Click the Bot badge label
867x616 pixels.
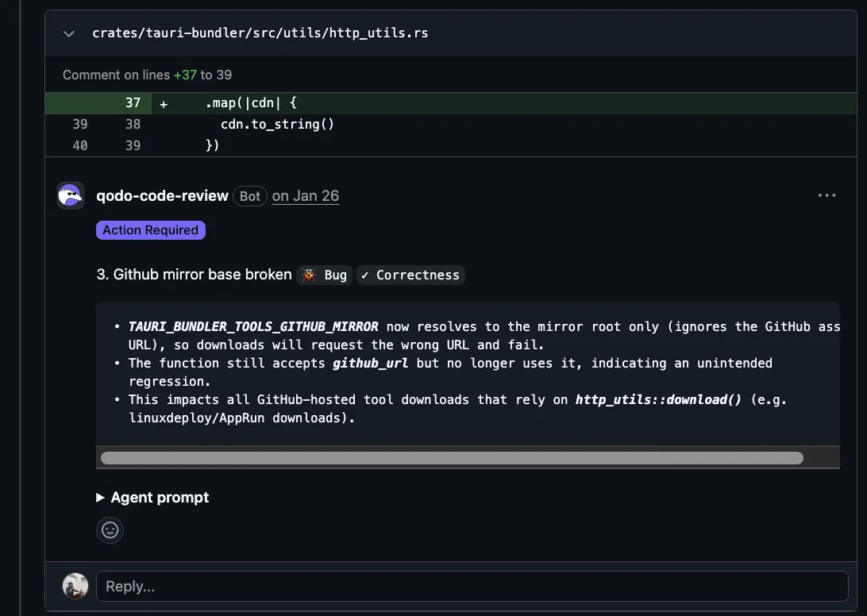pos(250,196)
